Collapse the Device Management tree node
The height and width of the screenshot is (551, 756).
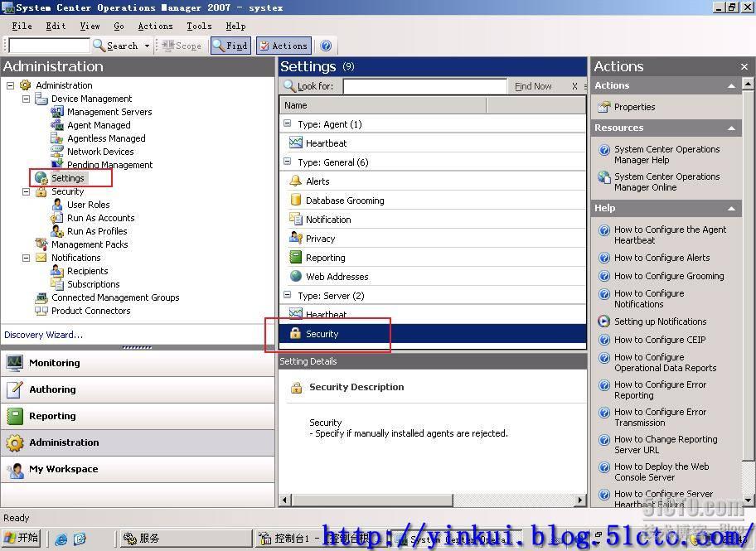[26, 99]
